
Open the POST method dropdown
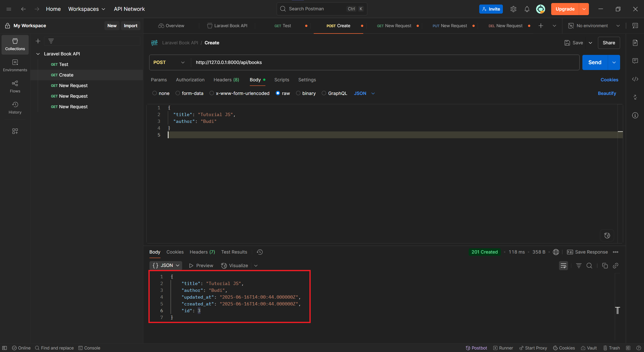click(x=168, y=62)
